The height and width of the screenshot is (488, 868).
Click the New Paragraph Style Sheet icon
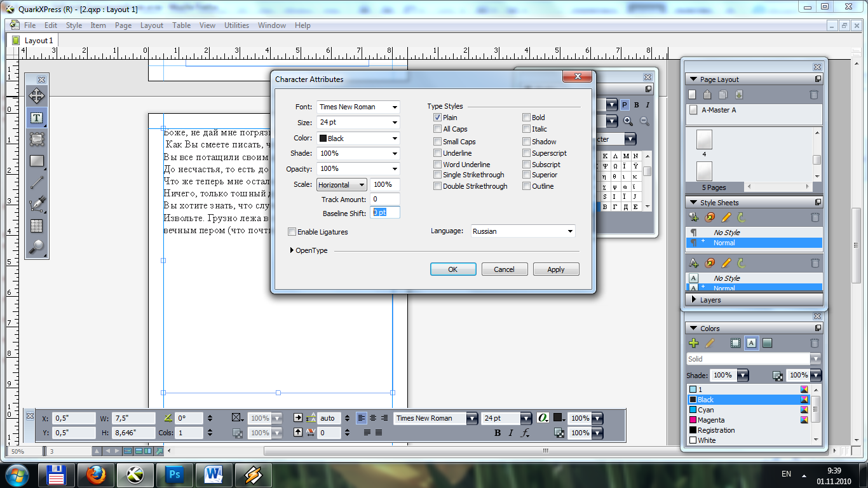(694, 217)
